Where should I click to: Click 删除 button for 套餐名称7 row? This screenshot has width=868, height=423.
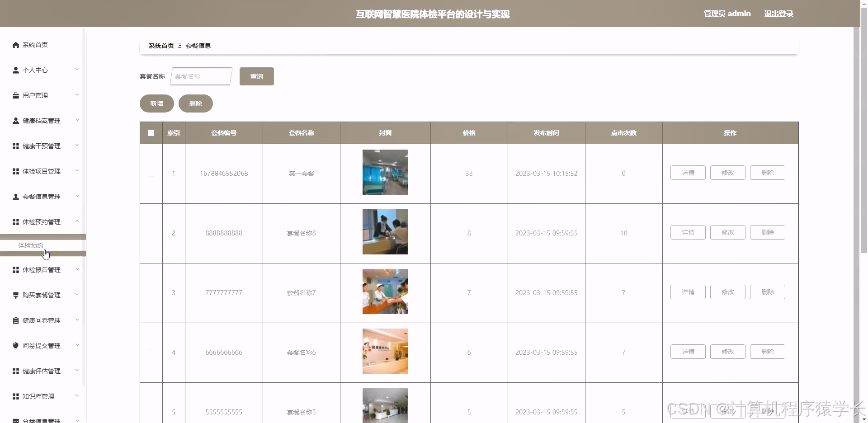[x=768, y=292]
